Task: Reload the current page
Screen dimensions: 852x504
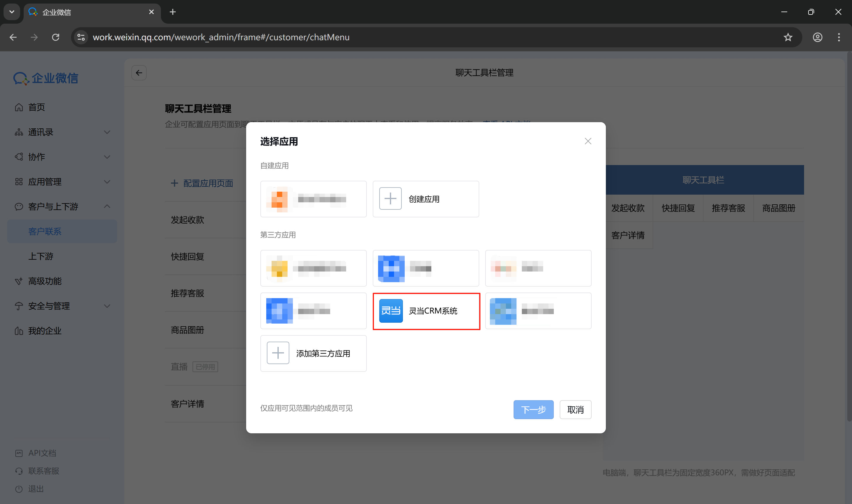Action: tap(56, 37)
